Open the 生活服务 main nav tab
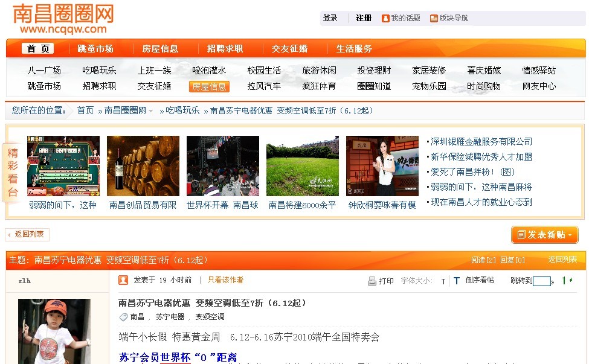The image size is (589, 364). (354, 49)
